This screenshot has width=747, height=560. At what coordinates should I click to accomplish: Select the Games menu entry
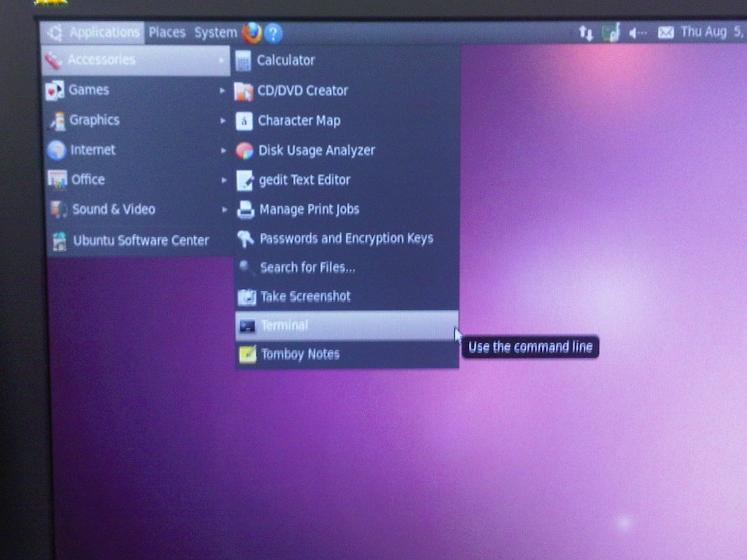(x=136, y=90)
